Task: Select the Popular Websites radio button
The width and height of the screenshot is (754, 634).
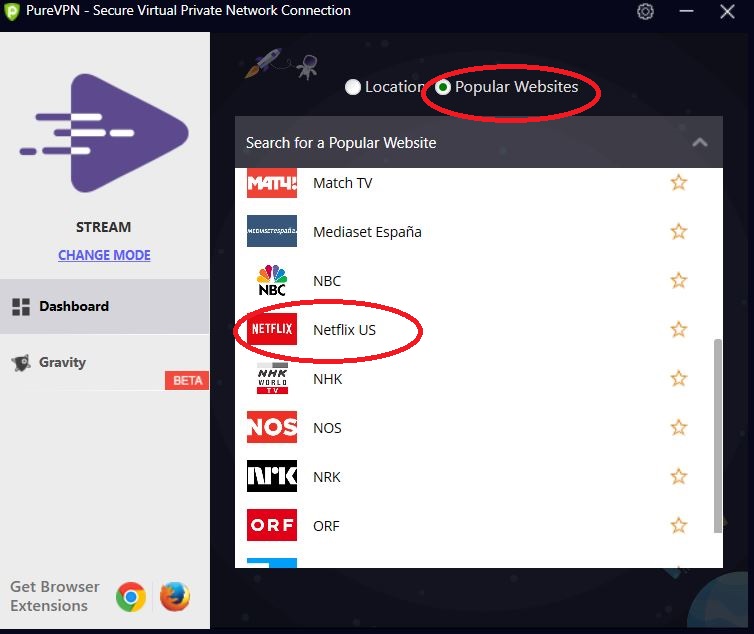Action: coord(442,87)
